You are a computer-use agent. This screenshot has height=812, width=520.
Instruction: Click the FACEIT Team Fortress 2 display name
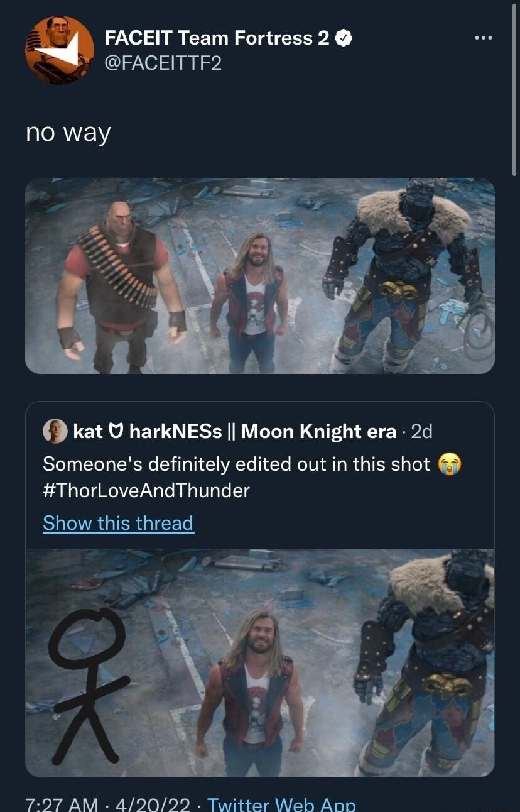tap(221, 37)
